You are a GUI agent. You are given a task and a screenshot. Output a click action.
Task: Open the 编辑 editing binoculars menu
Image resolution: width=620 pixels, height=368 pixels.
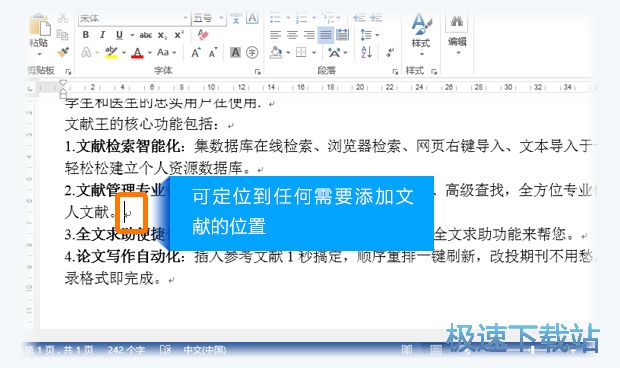pyautogui.click(x=457, y=34)
